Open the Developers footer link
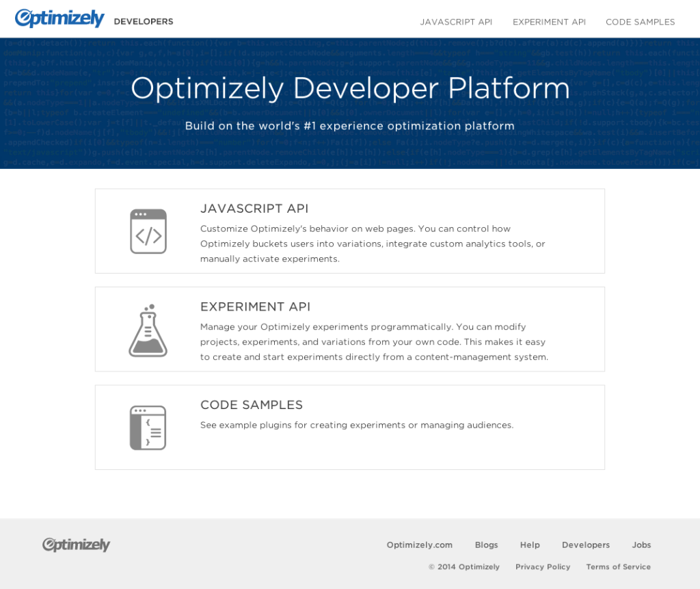Image resolution: width=700 pixels, height=589 pixels. [x=586, y=545]
